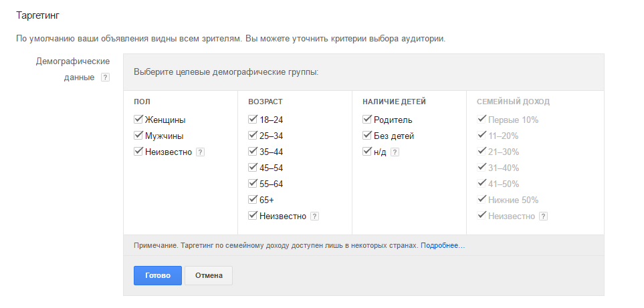Image resolution: width=644 pixels, height=308 pixels.
Task: Click help icon beside Неизвестно under ВОЗРАСТ
Action: (314, 216)
